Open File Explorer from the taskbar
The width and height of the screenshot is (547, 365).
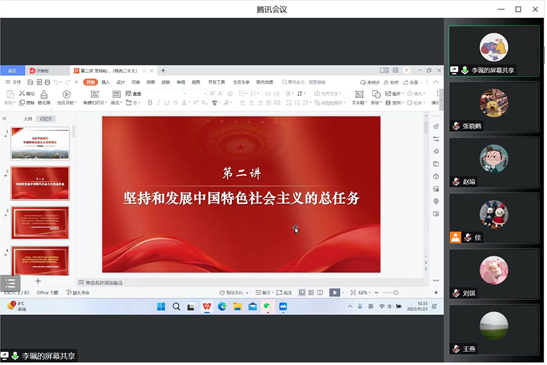pyautogui.click(x=238, y=307)
